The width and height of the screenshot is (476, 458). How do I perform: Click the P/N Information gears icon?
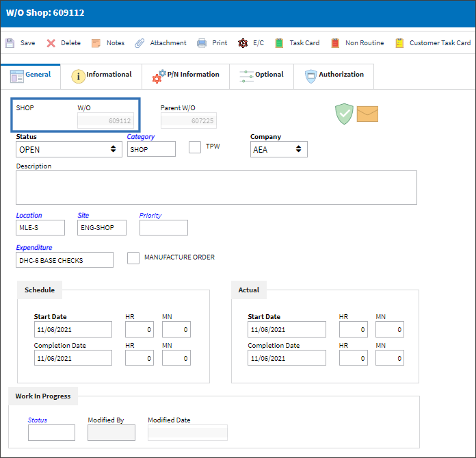tap(159, 76)
